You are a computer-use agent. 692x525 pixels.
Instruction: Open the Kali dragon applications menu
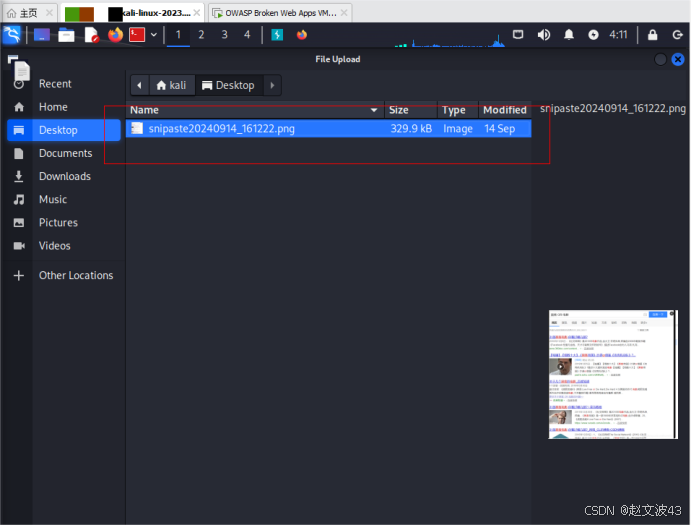point(11,35)
